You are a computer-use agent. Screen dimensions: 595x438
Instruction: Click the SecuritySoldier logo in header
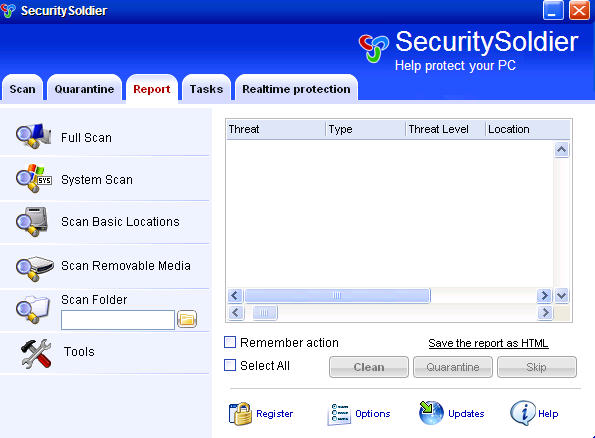point(374,48)
